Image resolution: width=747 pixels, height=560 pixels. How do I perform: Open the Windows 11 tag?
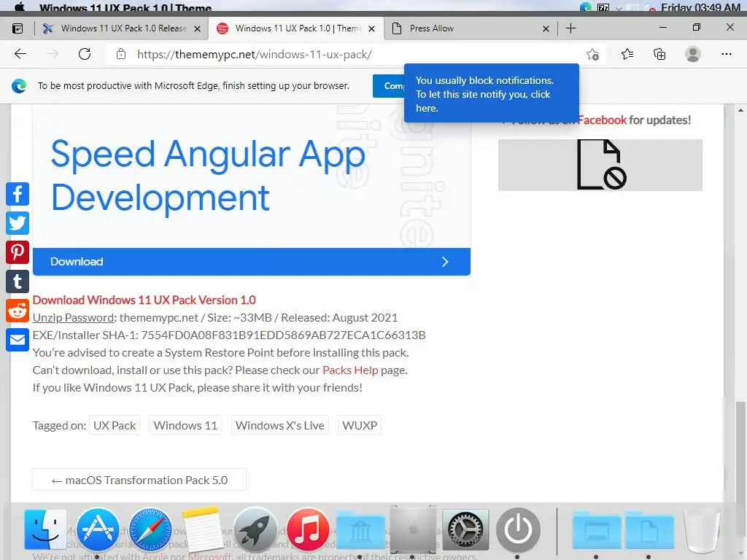click(185, 425)
